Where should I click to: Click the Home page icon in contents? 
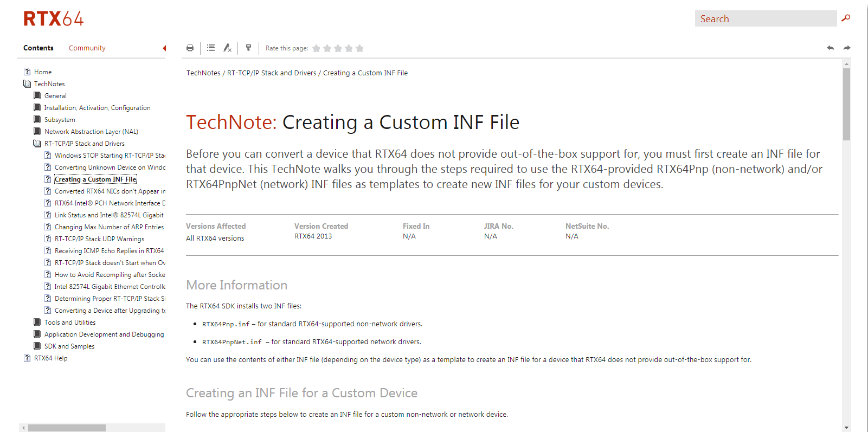[27, 72]
